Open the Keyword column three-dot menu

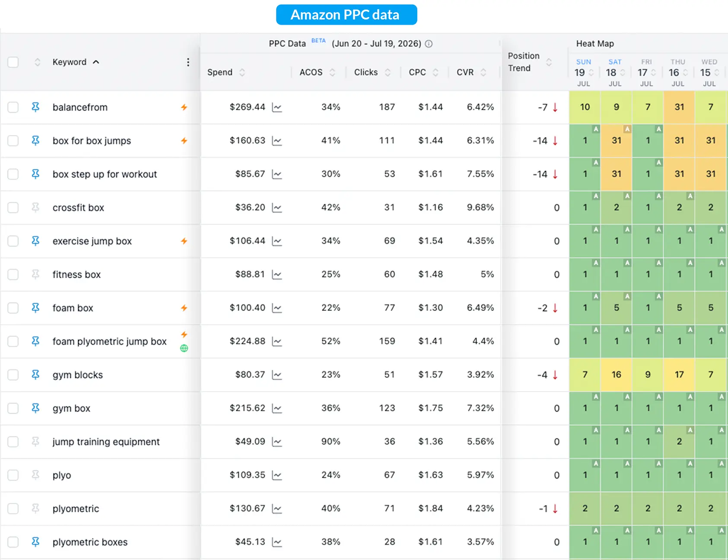tap(188, 62)
